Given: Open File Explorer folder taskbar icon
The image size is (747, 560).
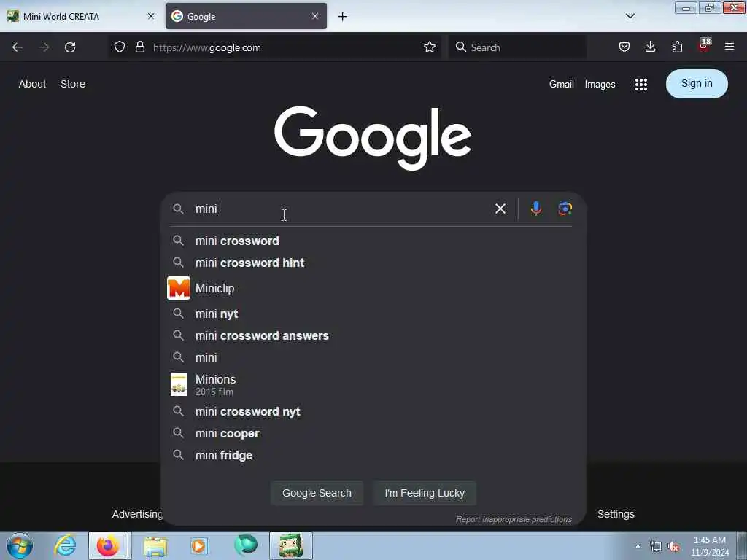Looking at the screenshot, I should pos(155,545).
